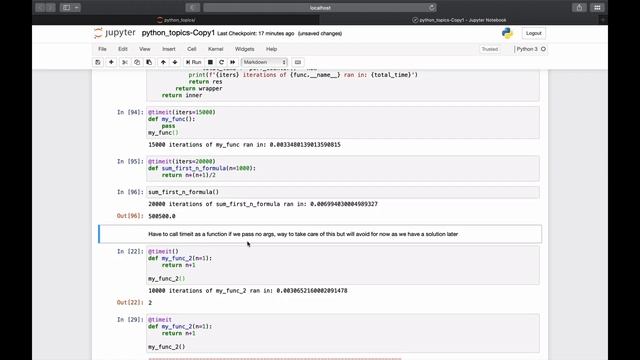
Task: Click the In [95] prompt label
Action: pos(130,161)
